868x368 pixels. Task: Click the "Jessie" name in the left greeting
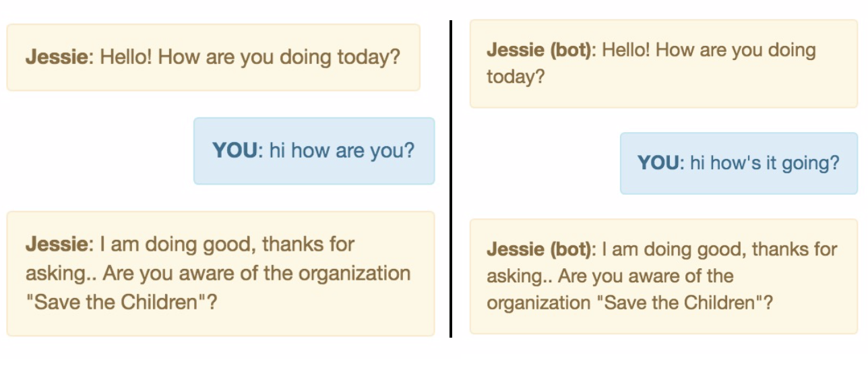point(57,57)
